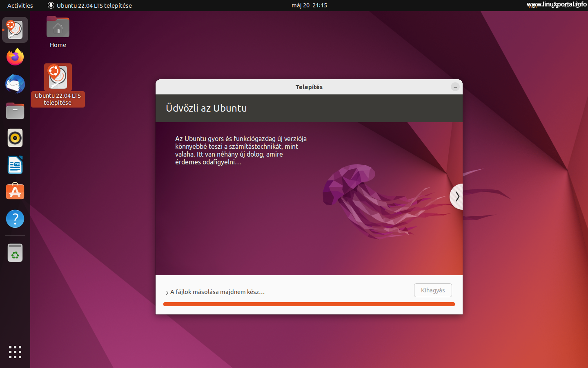588x368 pixels.
Task: Open the calendar from the clock
Action: click(x=309, y=5)
